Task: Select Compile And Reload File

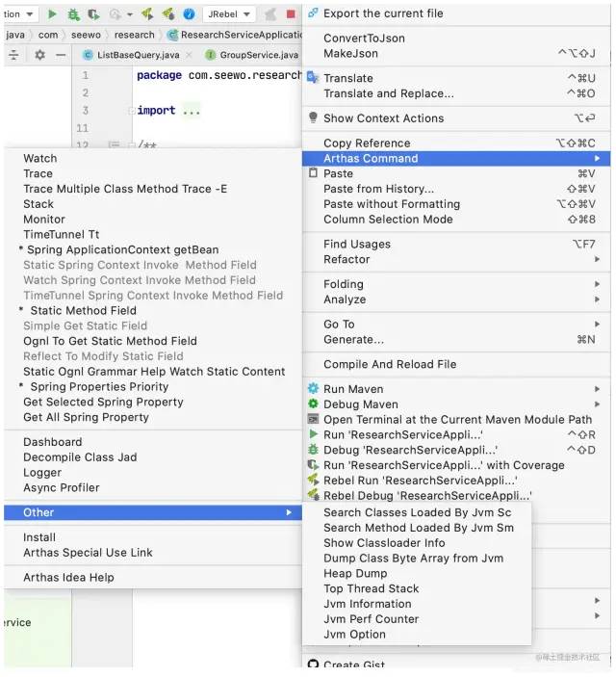Action: (x=390, y=364)
